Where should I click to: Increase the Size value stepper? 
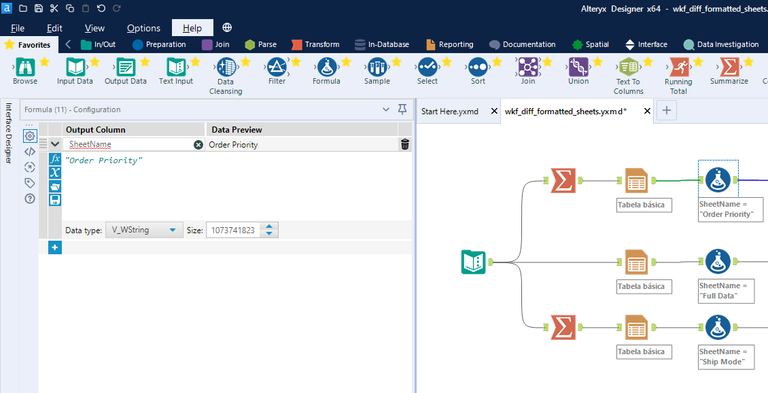coord(269,226)
